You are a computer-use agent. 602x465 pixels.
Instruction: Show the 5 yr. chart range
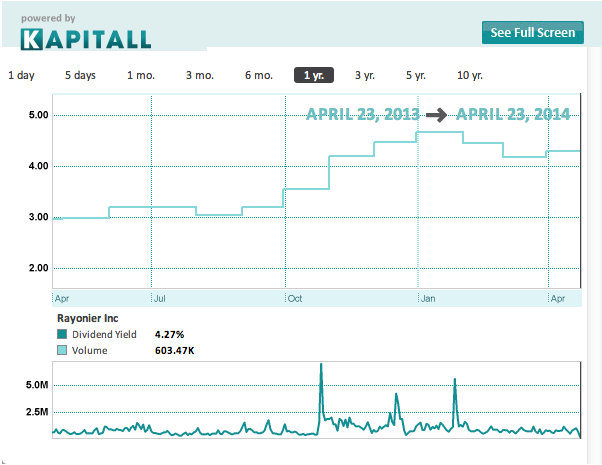(416, 75)
